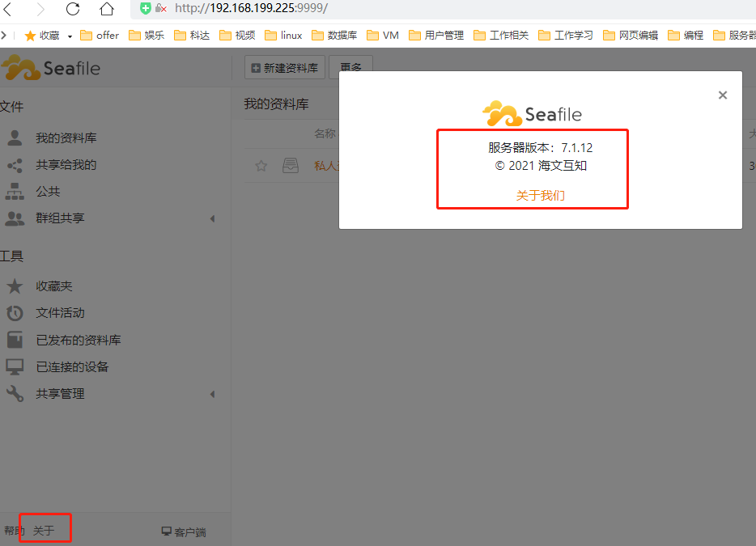Close the Seafile about dialog
756x546 pixels.
(723, 95)
